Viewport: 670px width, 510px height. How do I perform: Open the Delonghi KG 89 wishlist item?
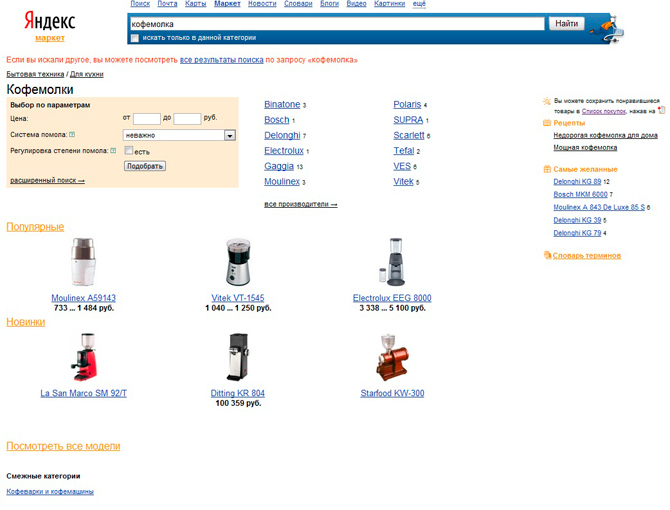[x=577, y=182]
